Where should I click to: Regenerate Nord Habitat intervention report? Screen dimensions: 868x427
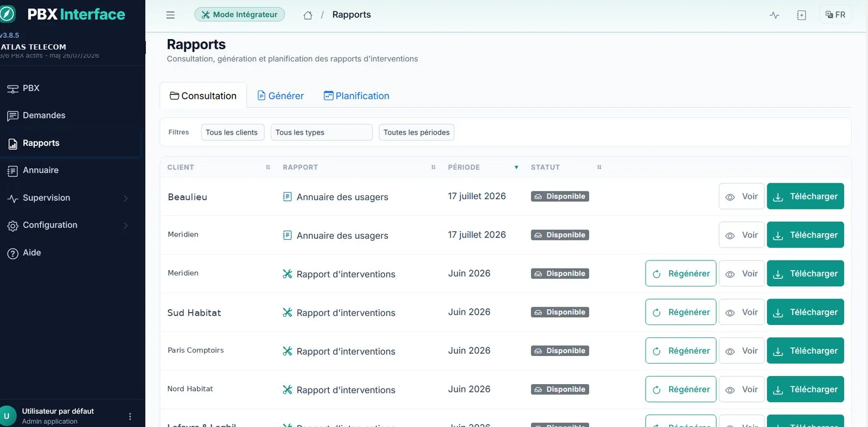[680, 389]
